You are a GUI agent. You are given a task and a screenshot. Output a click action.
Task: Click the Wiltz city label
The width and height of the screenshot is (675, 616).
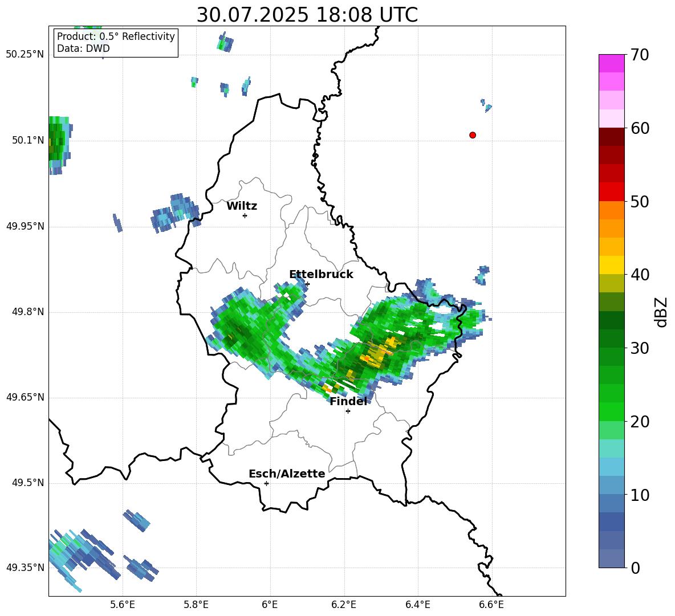242,206
